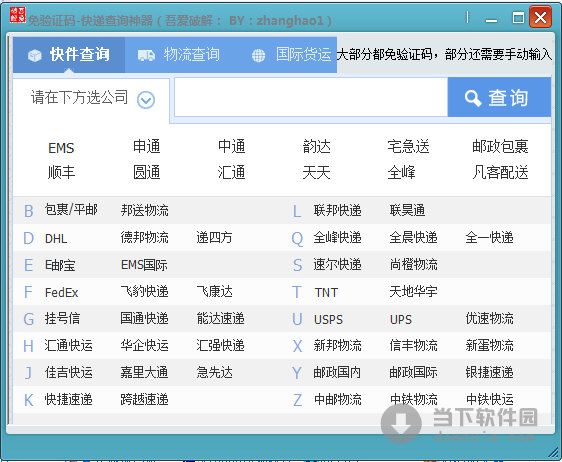
Task: Click 华企快运 in the H row
Action: click(x=144, y=346)
